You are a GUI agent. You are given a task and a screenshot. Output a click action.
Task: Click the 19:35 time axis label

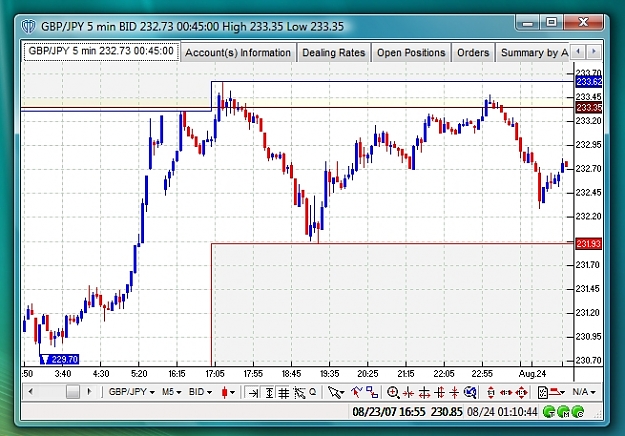[x=330, y=374]
